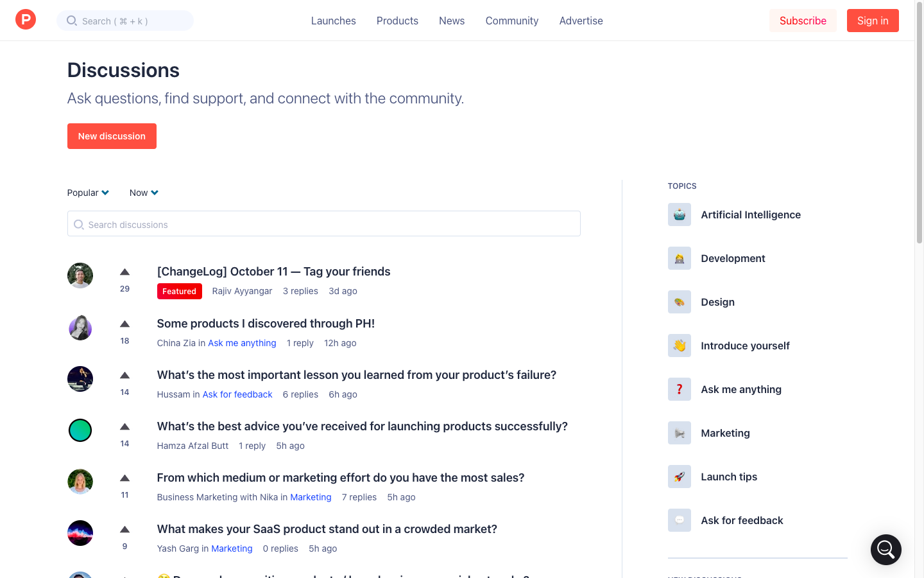Click the 7 replies text
Screen dimensions: 924x578
point(359,497)
